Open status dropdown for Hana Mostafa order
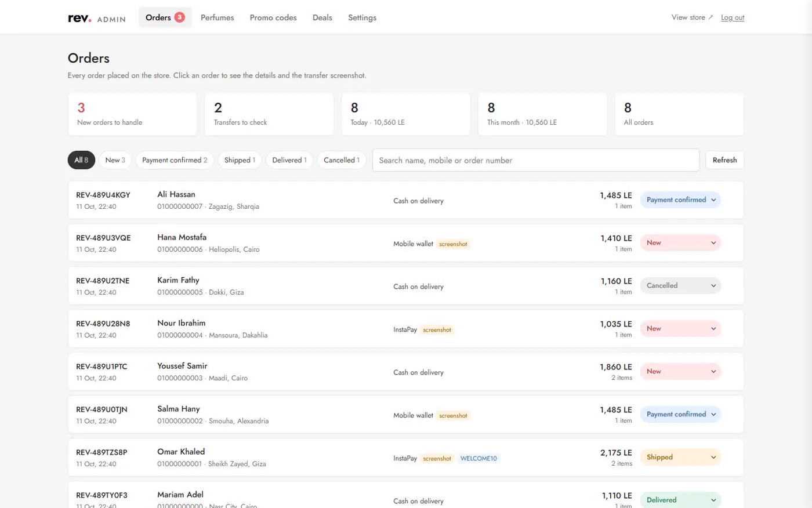 [x=680, y=243]
